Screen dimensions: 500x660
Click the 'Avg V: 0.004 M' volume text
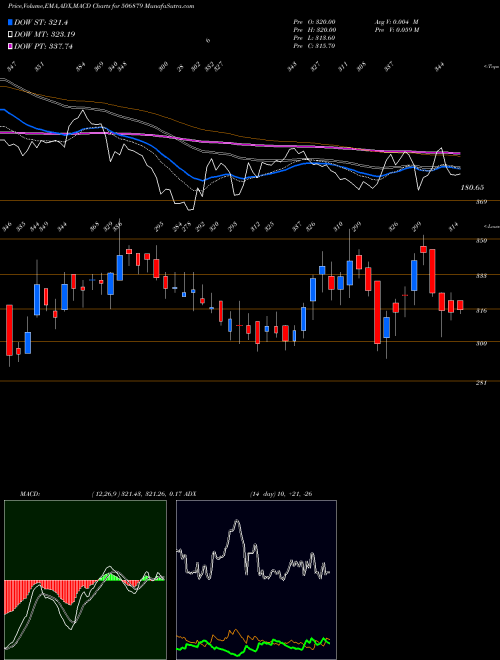click(x=396, y=22)
